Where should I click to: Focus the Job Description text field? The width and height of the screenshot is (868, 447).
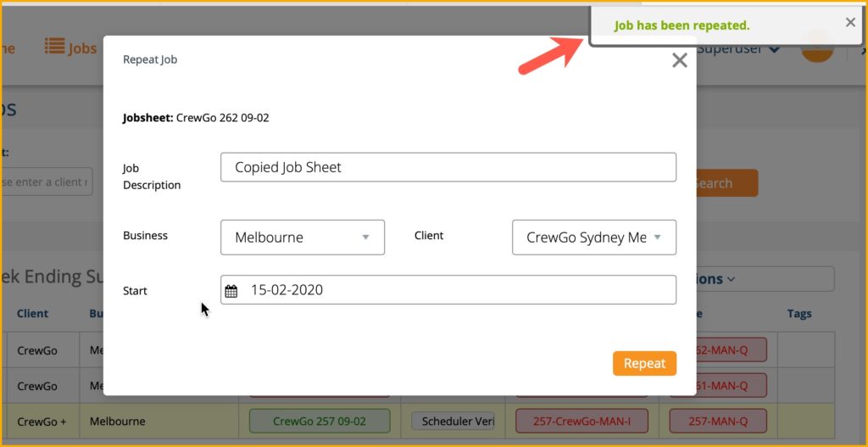448,167
